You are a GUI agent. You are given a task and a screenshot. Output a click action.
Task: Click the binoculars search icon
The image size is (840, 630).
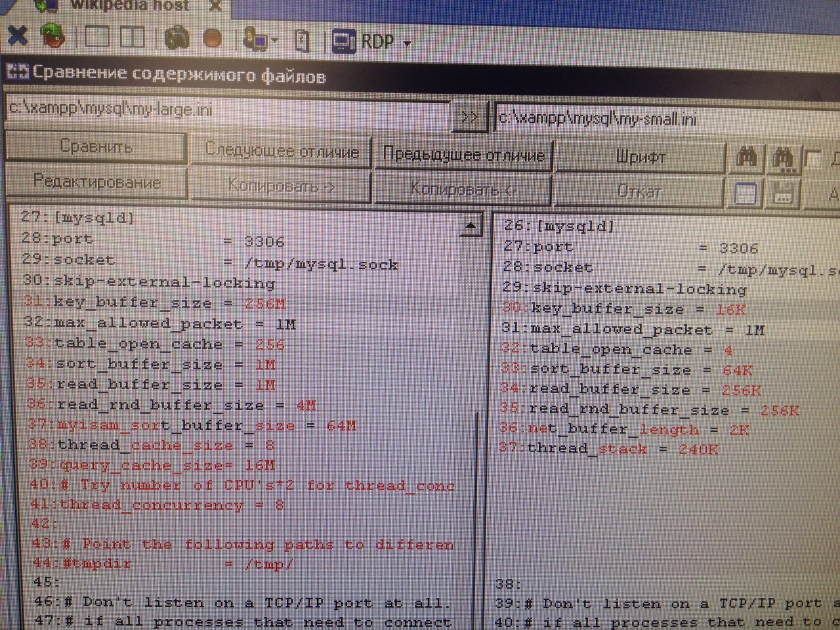747,159
